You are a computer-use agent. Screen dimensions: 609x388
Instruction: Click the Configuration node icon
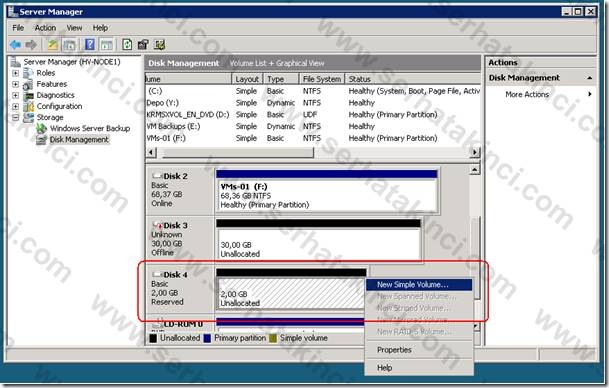coord(28,106)
